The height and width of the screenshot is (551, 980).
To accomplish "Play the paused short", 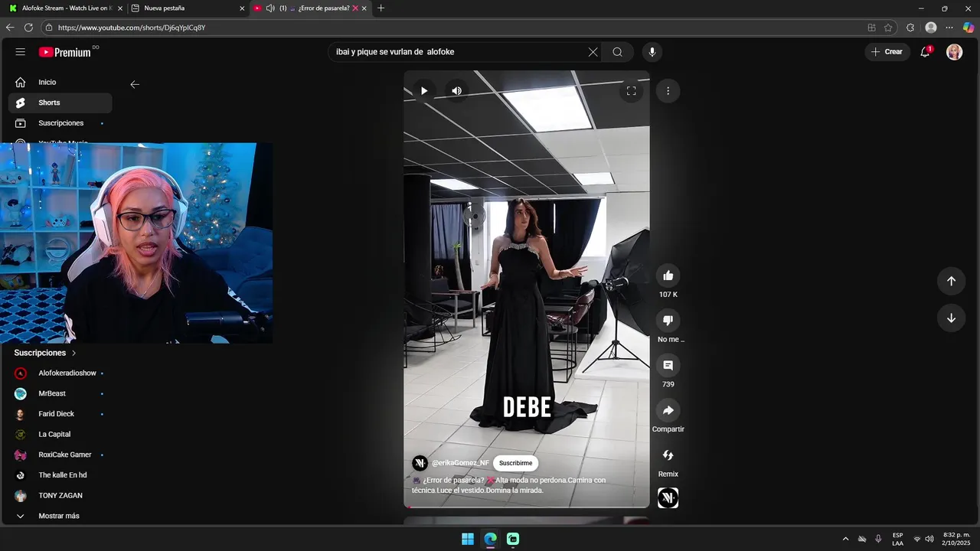I will [424, 91].
